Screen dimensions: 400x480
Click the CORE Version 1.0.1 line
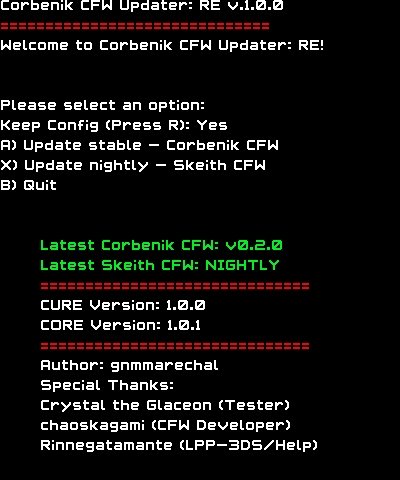point(120,326)
